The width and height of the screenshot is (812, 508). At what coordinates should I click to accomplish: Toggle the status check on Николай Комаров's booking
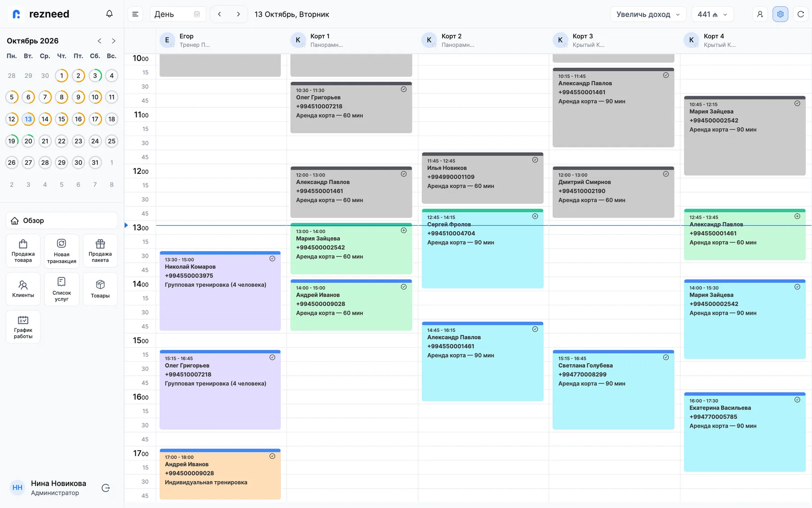click(x=272, y=259)
